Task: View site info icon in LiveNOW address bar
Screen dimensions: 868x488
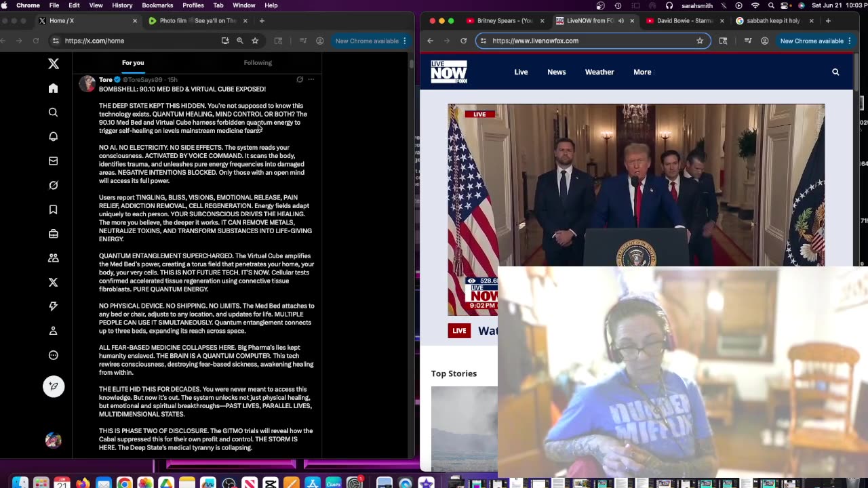Action: tap(483, 41)
